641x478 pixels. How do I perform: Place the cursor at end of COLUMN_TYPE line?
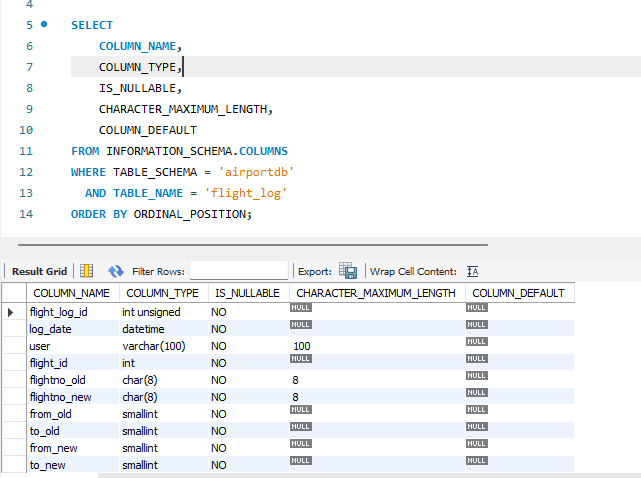point(182,67)
